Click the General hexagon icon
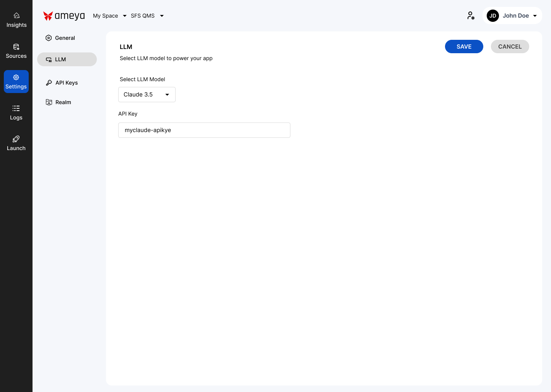 tap(49, 38)
